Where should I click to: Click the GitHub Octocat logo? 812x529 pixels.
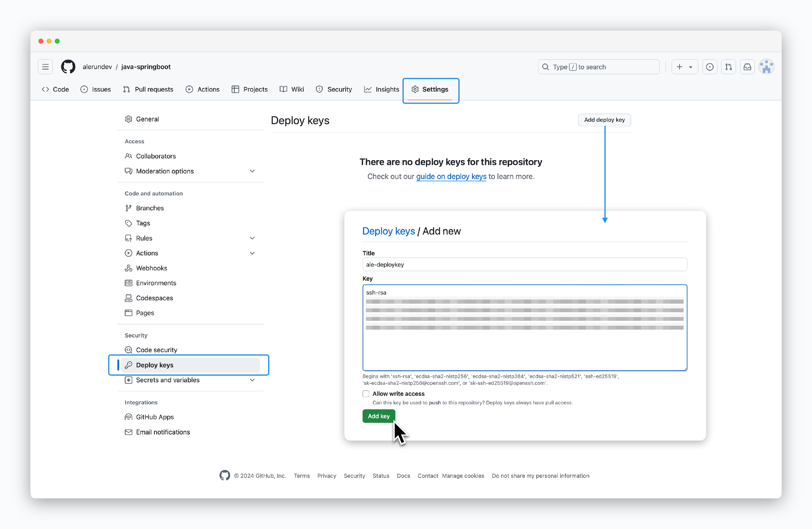click(x=68, y=67)
